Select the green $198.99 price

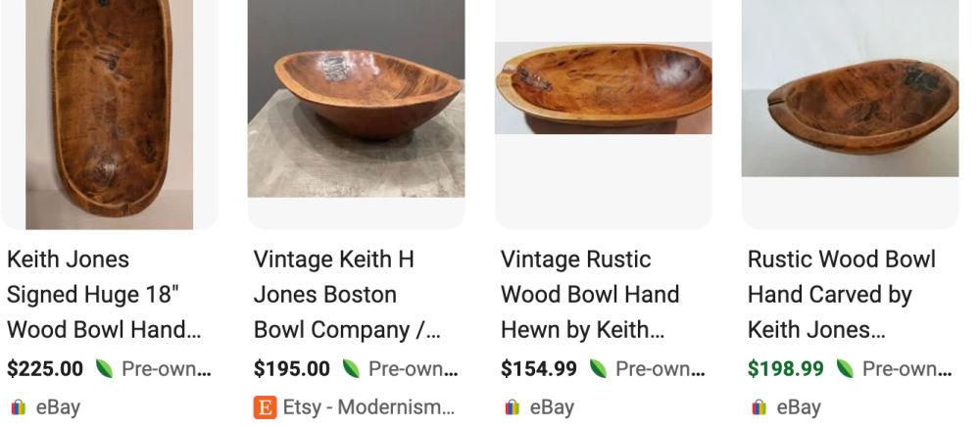click(786, 369)
